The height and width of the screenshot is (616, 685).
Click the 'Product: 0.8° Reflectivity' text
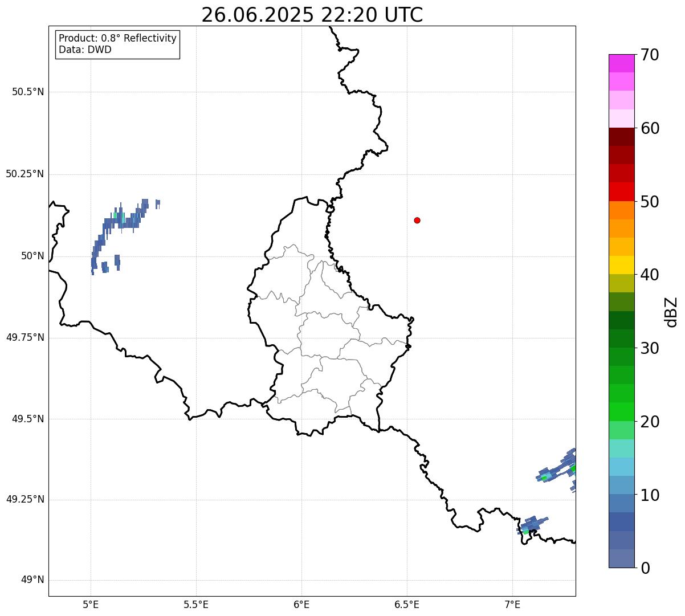118,38
